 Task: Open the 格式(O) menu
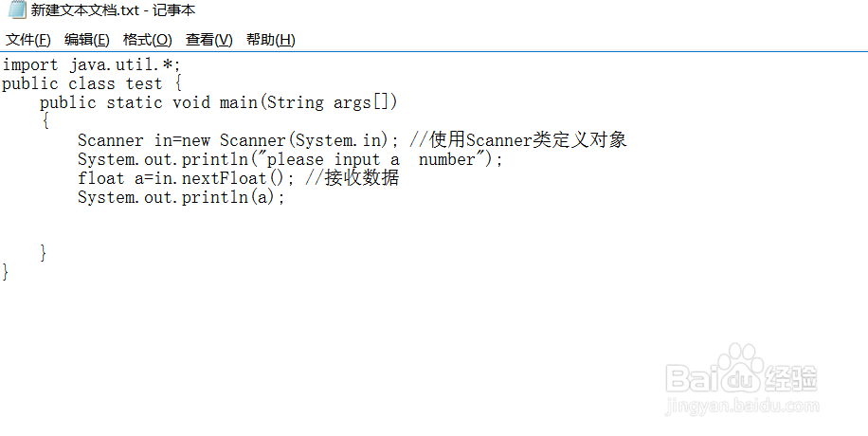pyautogui.click(x=148, y=40)
